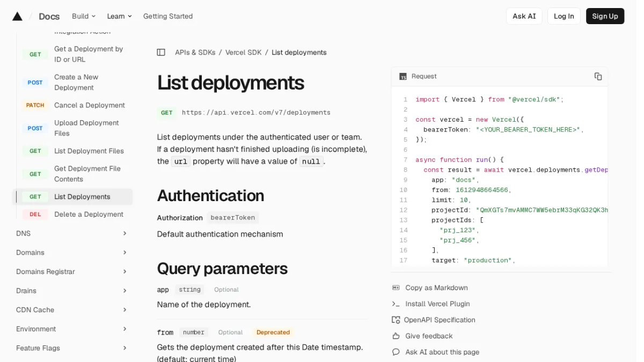Open the OpenAPI Specification link
The height and width of the screenshot is (362, 644).
pos(440,320)
